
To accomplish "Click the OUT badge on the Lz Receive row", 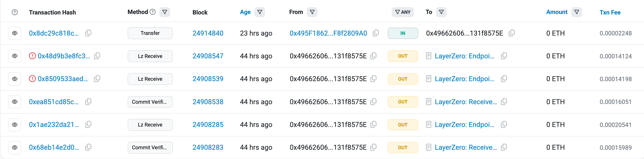I will click(402, 56).
